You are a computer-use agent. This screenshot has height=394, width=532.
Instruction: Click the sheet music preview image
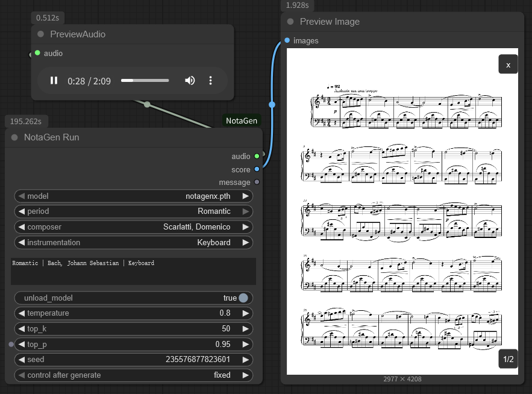401,211
